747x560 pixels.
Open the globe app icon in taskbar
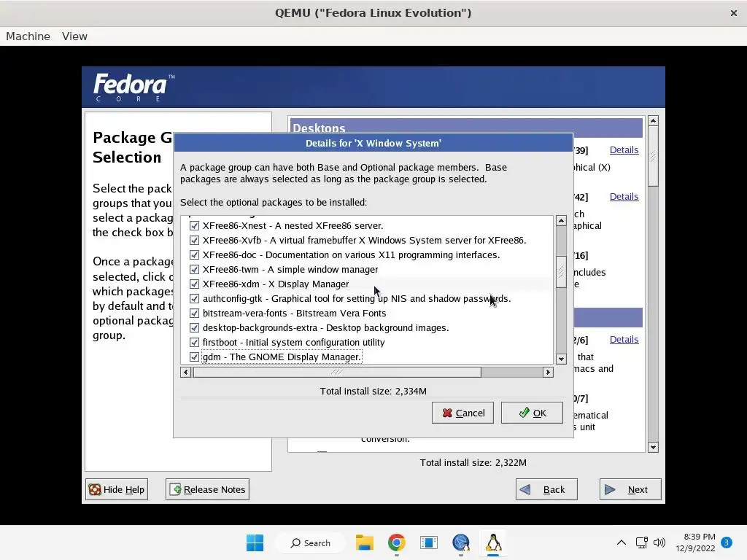click(461, 542)
